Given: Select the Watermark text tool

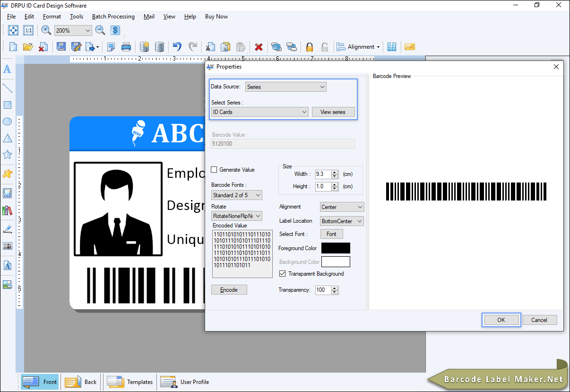Looking at the screenshot, I should point(7,266).
